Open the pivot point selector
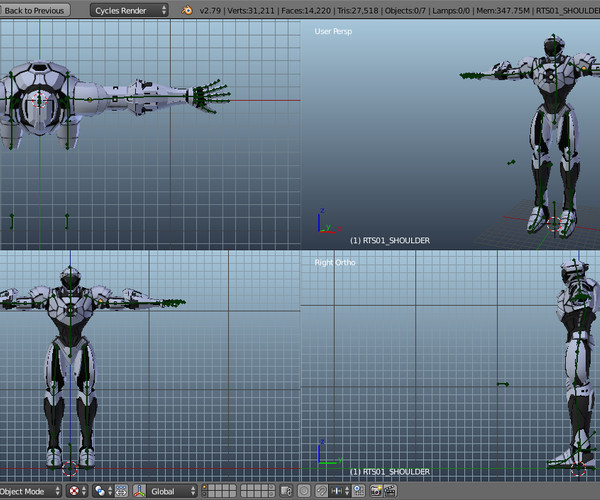Screen dimensions: 600x500 [x=102, y=491]
